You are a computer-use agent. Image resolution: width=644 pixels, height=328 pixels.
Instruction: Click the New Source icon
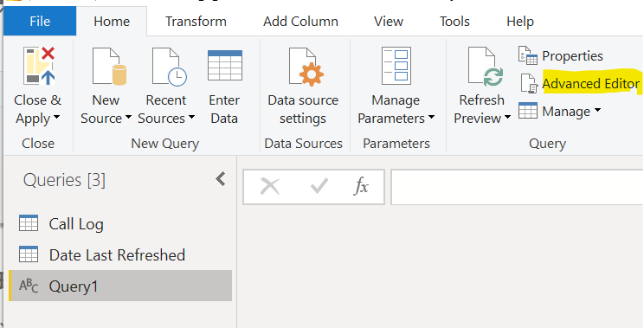[x=109, y=66]
